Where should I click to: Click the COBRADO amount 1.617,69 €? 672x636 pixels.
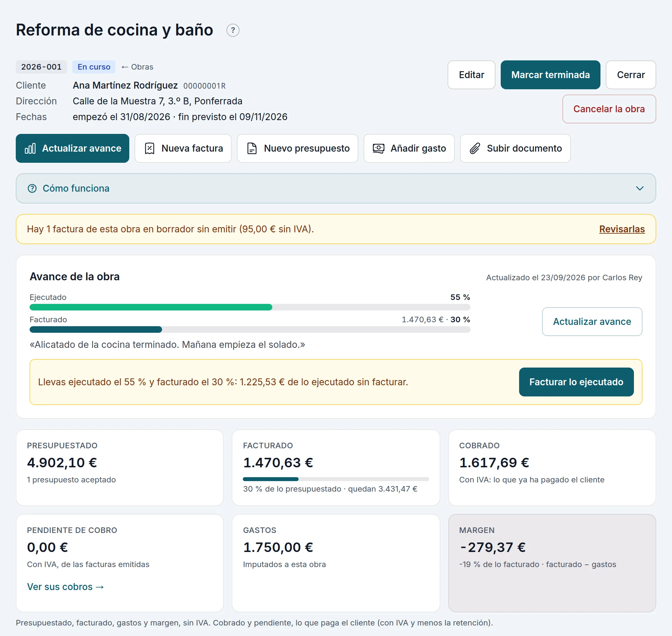click(x=494, y=463)
